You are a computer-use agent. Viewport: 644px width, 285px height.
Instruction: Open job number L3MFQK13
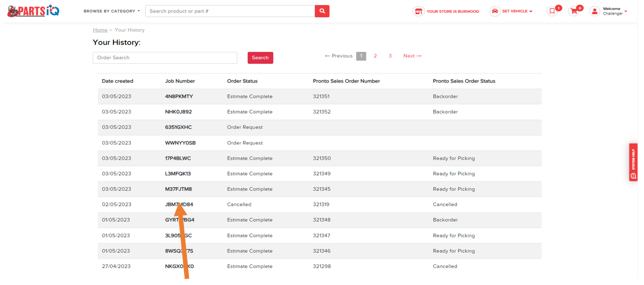(x=178, y=174)
